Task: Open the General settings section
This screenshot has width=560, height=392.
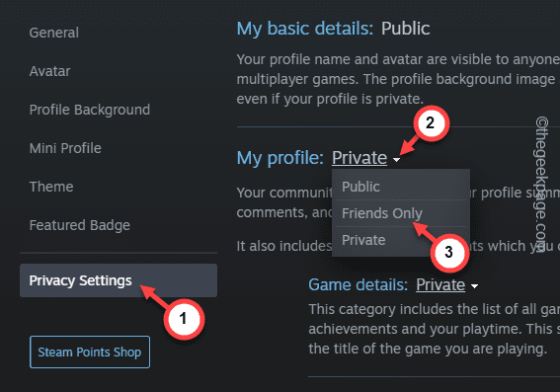Action: coord(54,33)
